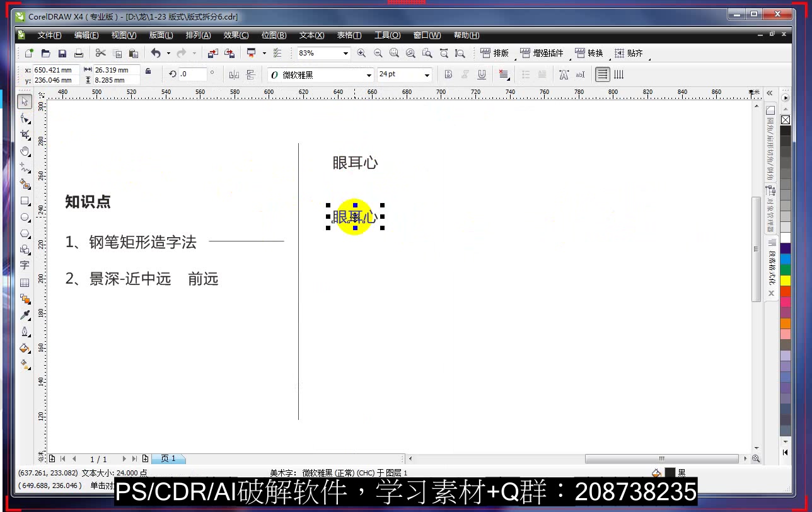Save the document with disk icon
This screenshot has width=812, height=512.
(x=62, y=54)
